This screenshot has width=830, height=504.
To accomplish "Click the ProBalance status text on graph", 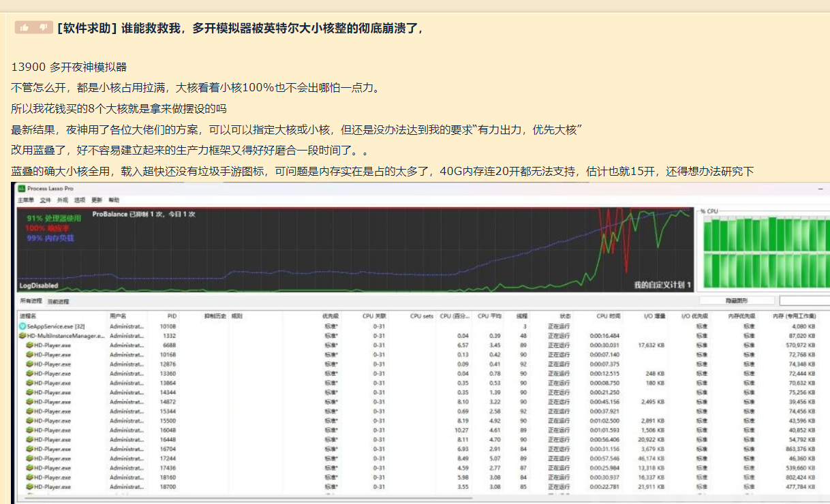I will (144, 214).
